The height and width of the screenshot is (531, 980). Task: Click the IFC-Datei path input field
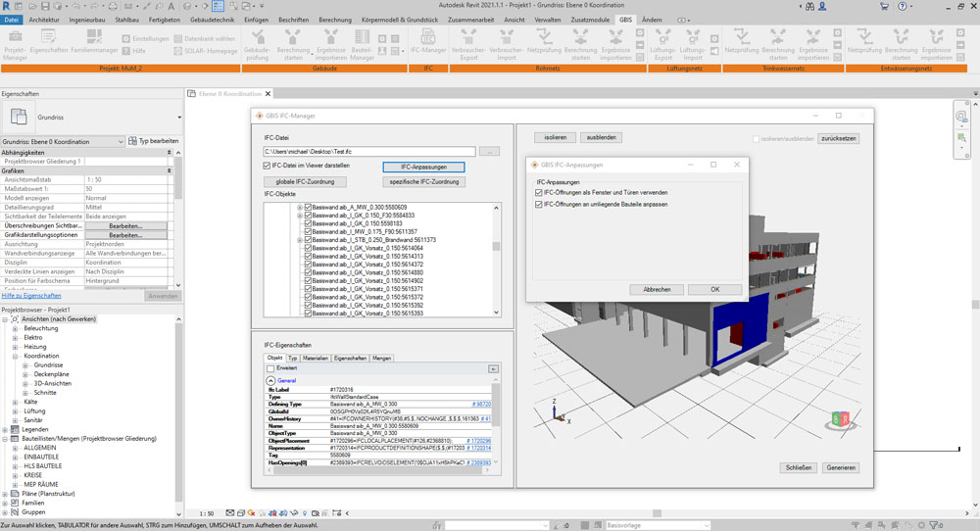(369, 152)
